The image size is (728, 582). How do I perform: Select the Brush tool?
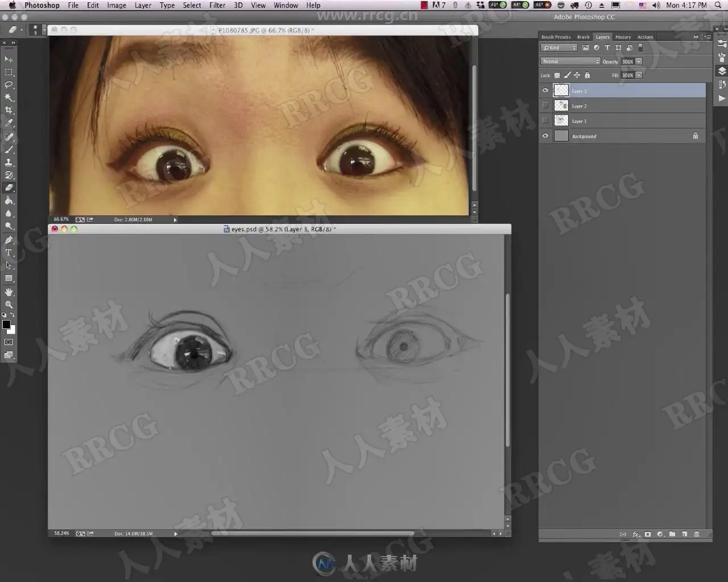point(9,149)
